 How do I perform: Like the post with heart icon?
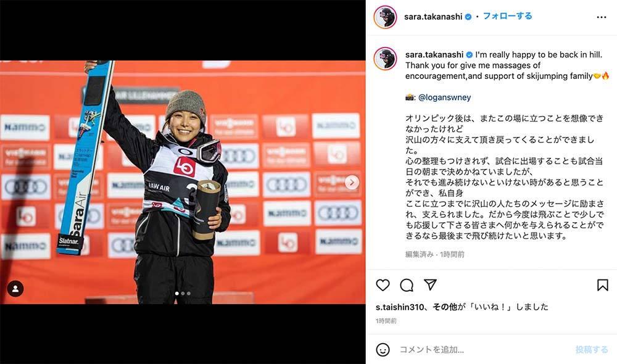383,285
